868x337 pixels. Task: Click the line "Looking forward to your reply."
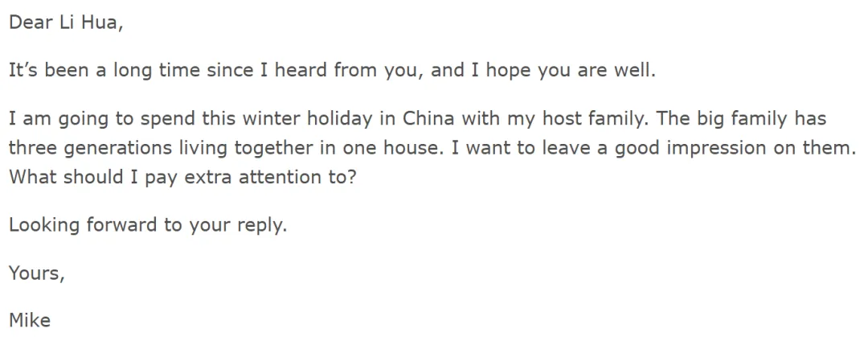(x=148, y=225)
